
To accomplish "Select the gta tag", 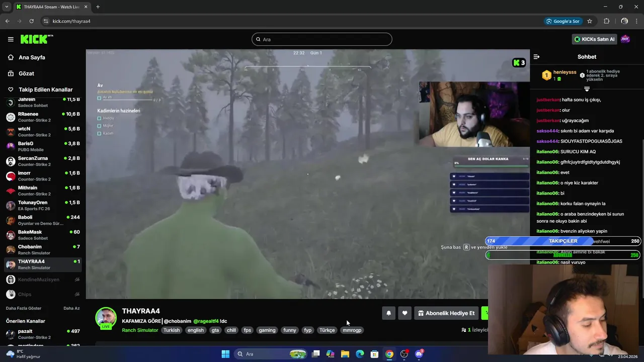I will (x=215, y=330).
